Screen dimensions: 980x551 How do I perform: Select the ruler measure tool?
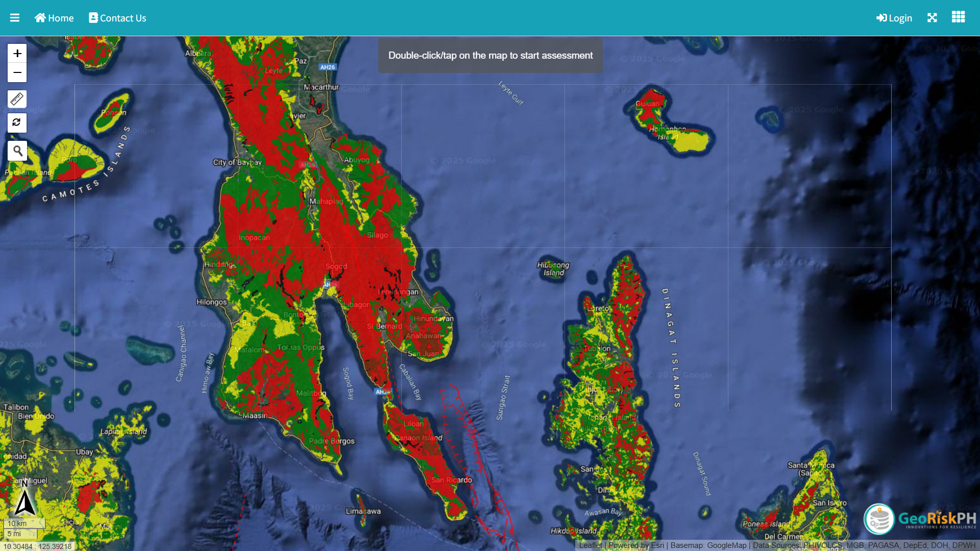click(x=17, y=99)
